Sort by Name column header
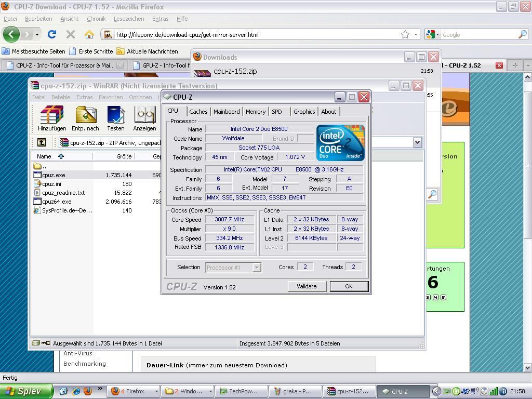Image resolution: width=532 pixels, height=399 pixels. [x=62, y=156]
